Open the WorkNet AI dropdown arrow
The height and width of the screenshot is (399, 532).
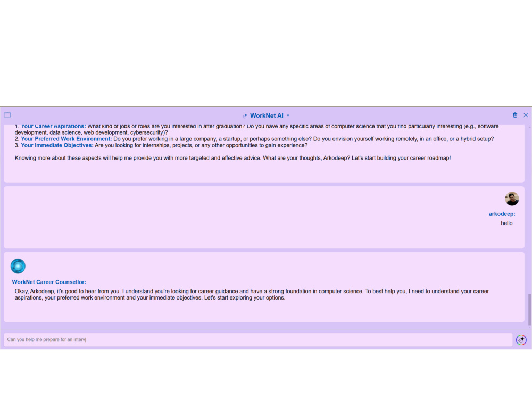coord(288,115)
